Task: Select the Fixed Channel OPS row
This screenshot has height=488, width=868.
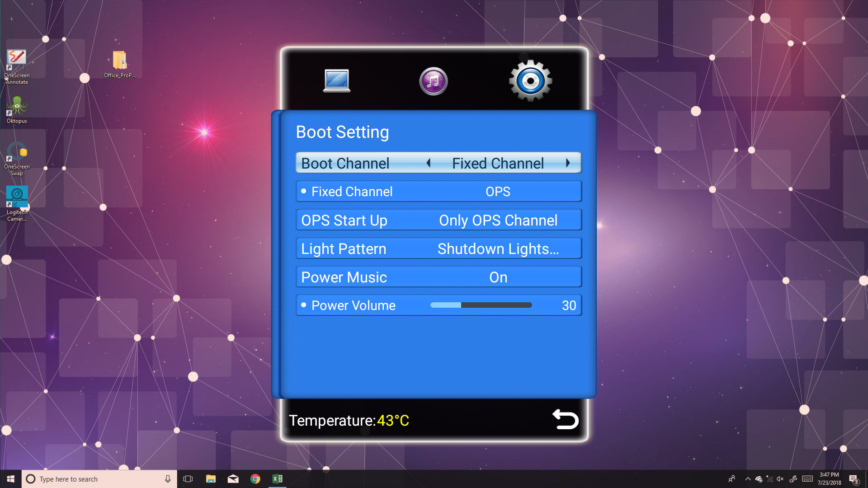Action: 439,192
